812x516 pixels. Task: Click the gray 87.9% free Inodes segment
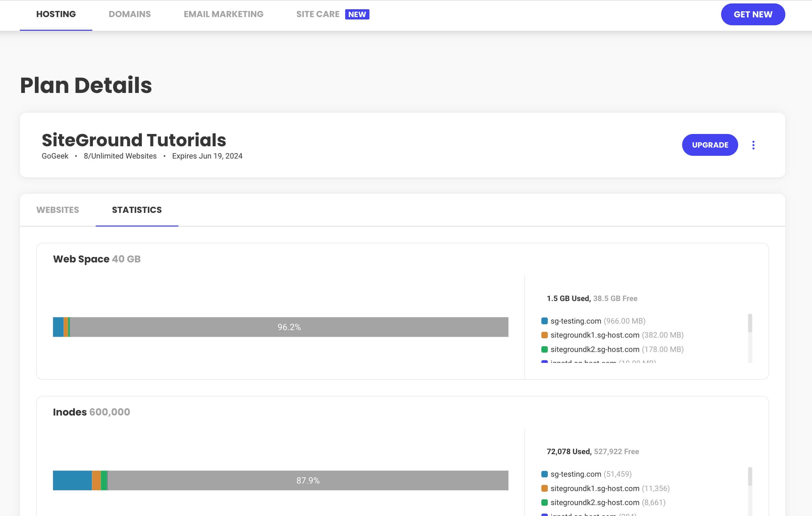[x=308, y=480]
